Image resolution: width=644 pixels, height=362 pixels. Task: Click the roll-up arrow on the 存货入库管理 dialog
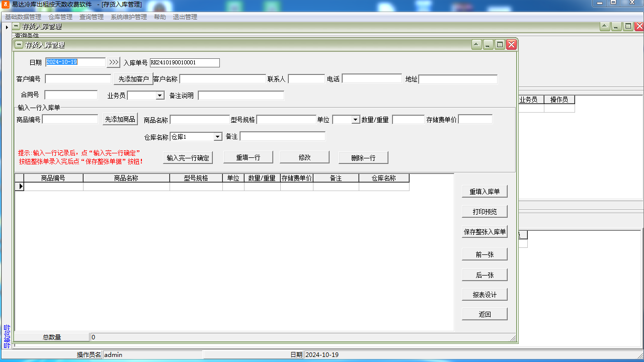pos(476,45)
